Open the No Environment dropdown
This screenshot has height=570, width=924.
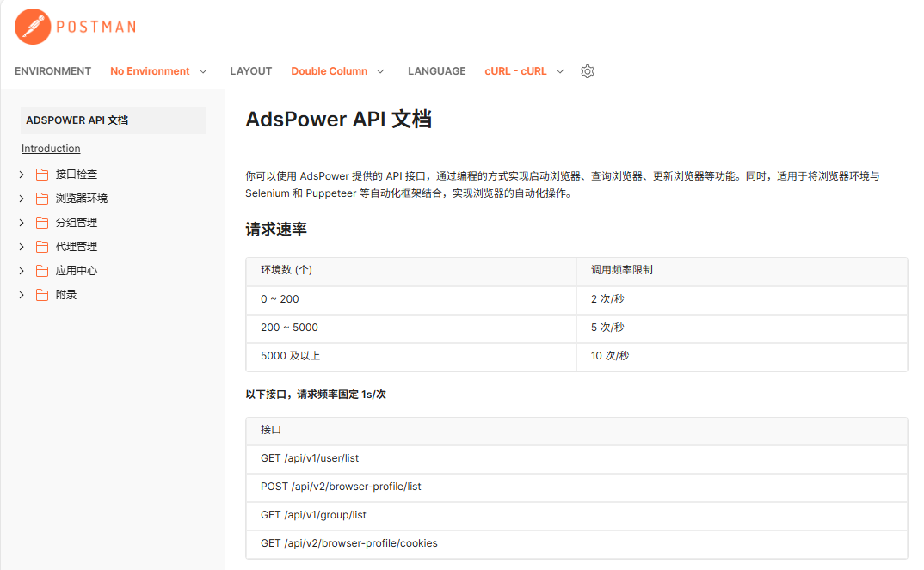159,71
